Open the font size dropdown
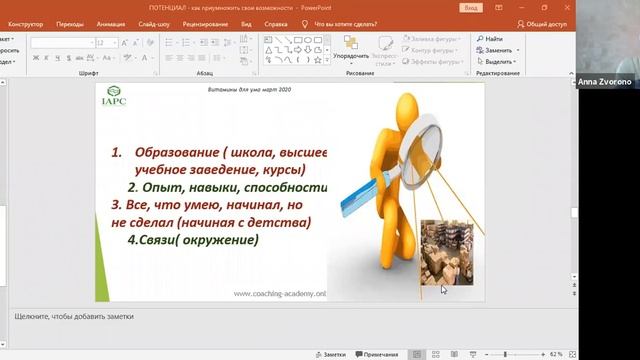The image size is (640, 360). tap(115, 43)
